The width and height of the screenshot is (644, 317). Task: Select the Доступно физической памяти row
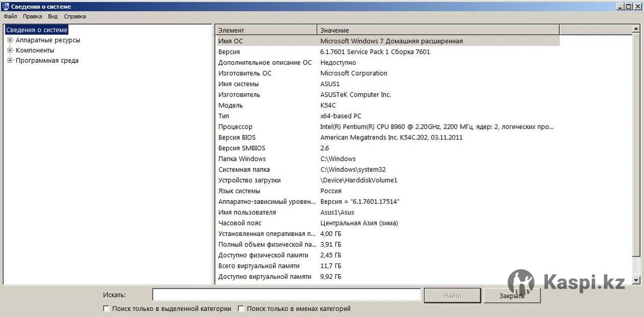point(387,255)
